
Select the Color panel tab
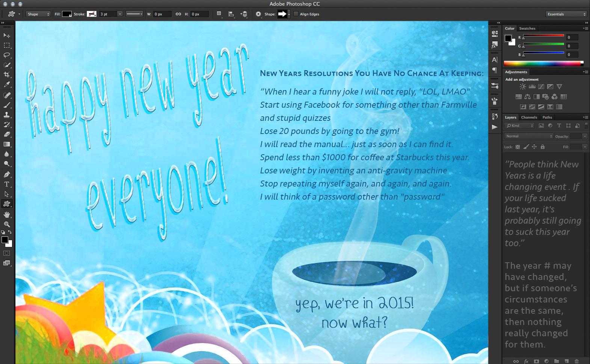[510, 29]
